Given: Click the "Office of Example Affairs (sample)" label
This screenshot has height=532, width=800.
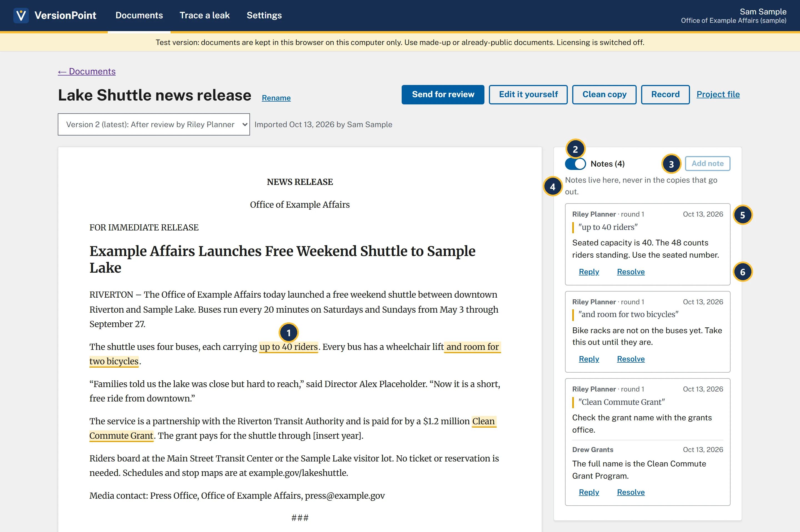Looking at the screenshot, I should [734, 20].
